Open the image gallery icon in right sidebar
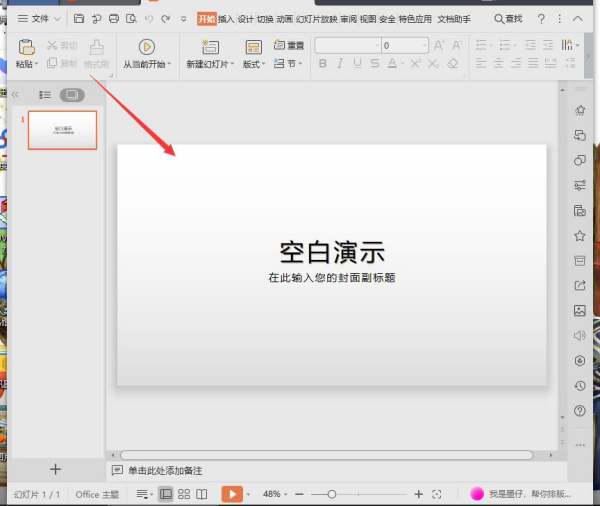600x506 pixels. (x=580, y=310)
